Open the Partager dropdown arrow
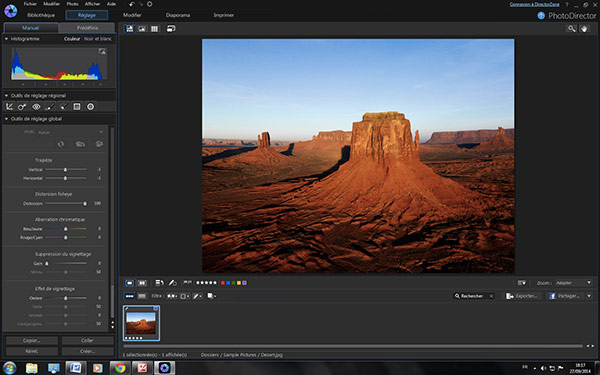The width and height of the screenshot is (600, 375). click(x=589, y=296)
